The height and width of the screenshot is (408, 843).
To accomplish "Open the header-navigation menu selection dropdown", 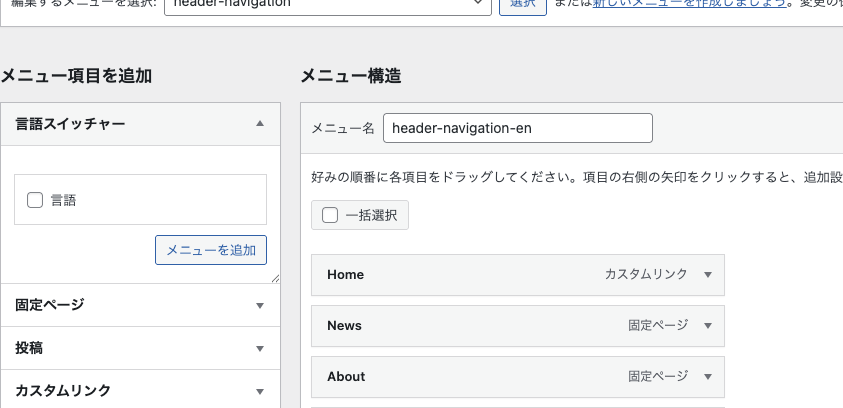I will (325, 5).
